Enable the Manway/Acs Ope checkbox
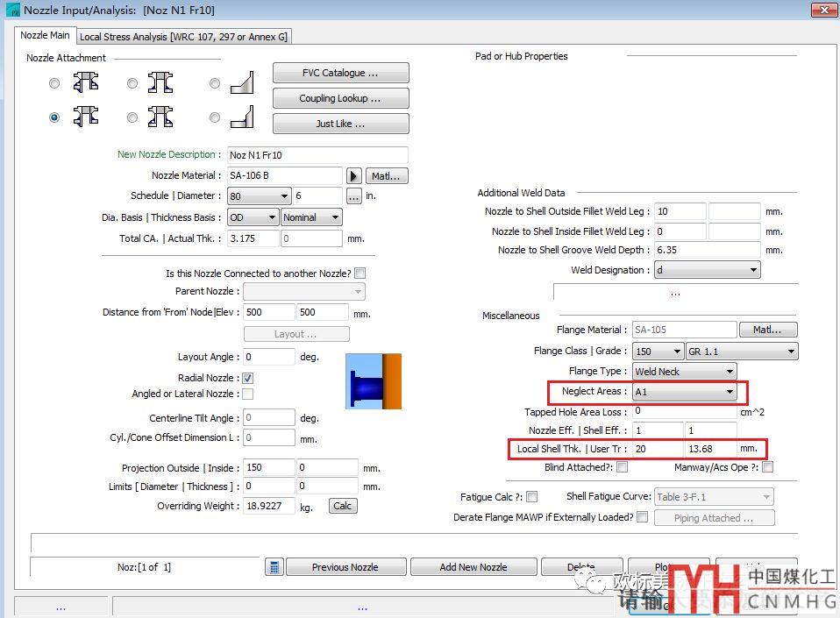This screenshot has width=840, height=618. [x=768, y=467]
